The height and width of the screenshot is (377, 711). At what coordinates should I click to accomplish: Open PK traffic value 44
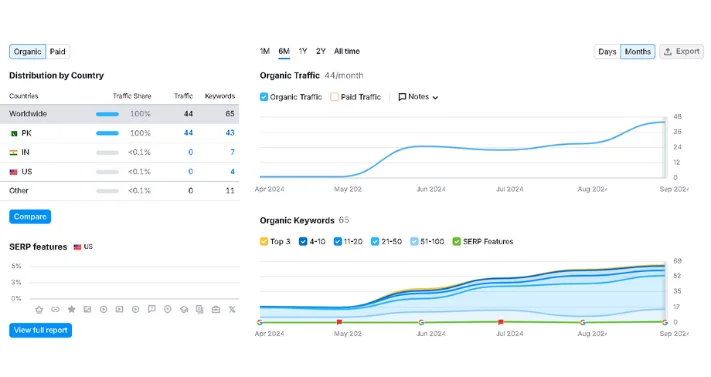point(188,133)
